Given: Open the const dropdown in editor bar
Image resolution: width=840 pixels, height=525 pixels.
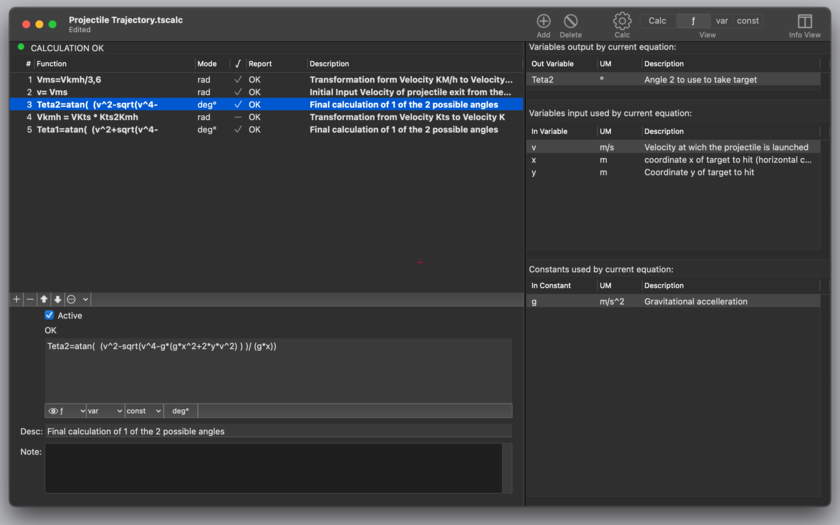Looking at the screenshot, I should point(144,411).
